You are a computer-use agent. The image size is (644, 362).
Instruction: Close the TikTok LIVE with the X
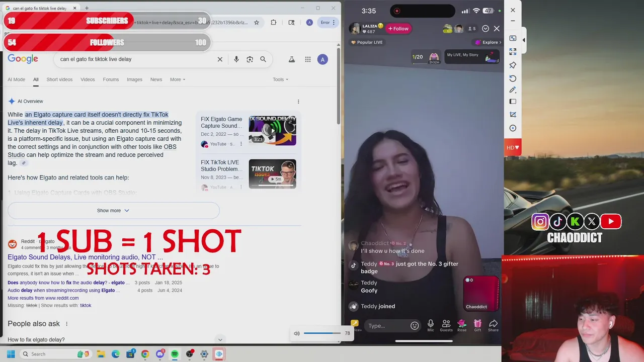tap(497, 29)
